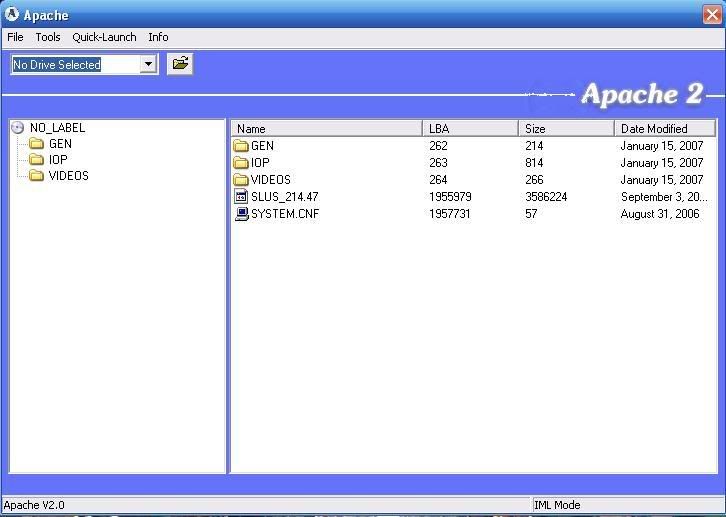Screen dimensions: 726x517
Task: Click GEN row's January 15, 2007 date
Action: click(662, 146)
